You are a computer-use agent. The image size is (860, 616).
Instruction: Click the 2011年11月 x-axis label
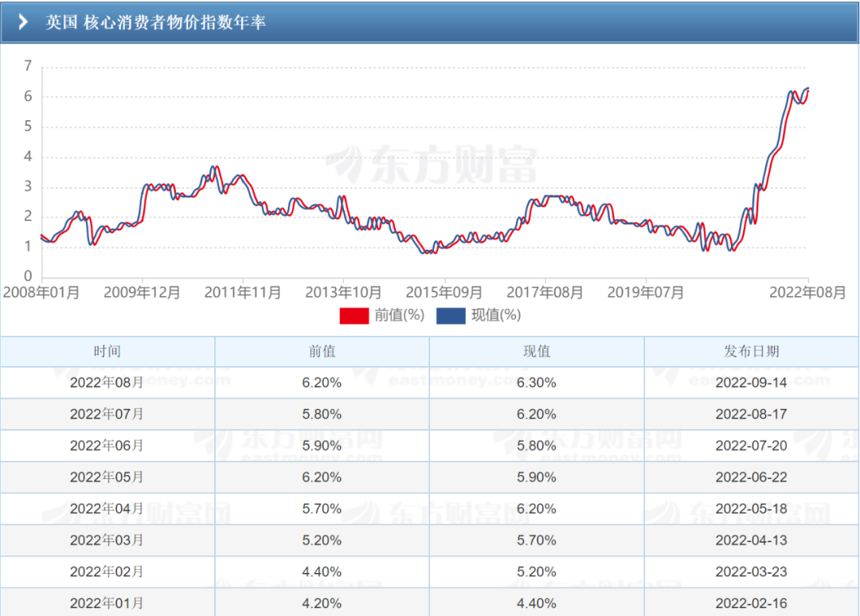tap(243, 292)
